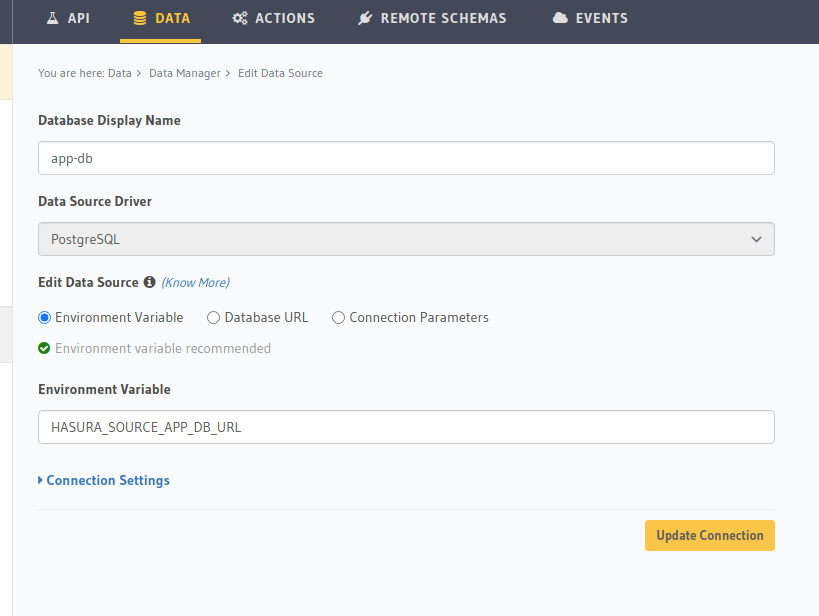This screenshot has height=616, width=819.
Task: Open the ACTIONS tab
Action: (274, 19)
